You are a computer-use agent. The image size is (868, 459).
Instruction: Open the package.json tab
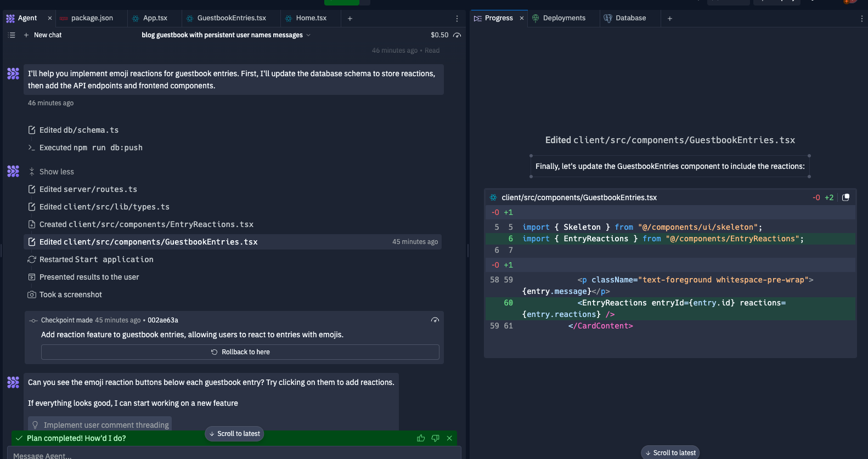(92, 18)
